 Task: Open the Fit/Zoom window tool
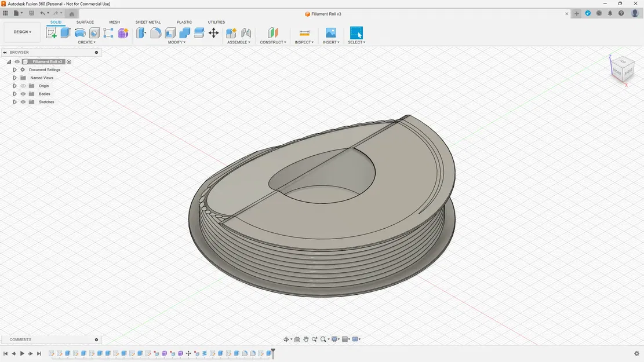(x=323, y=339)
